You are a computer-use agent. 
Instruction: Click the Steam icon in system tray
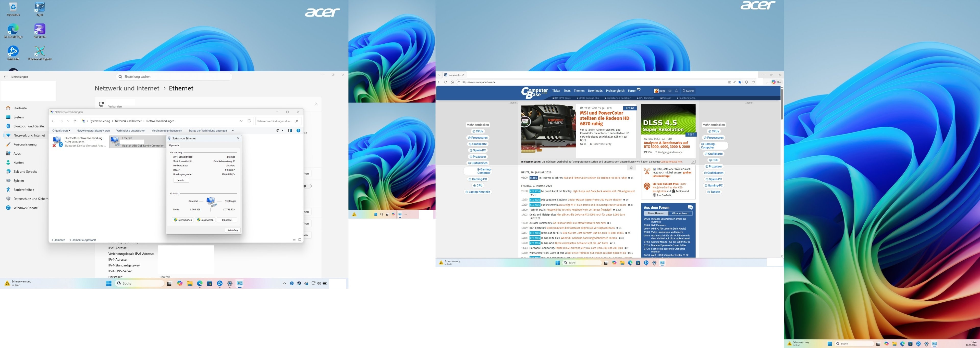[x=299, y=283]
